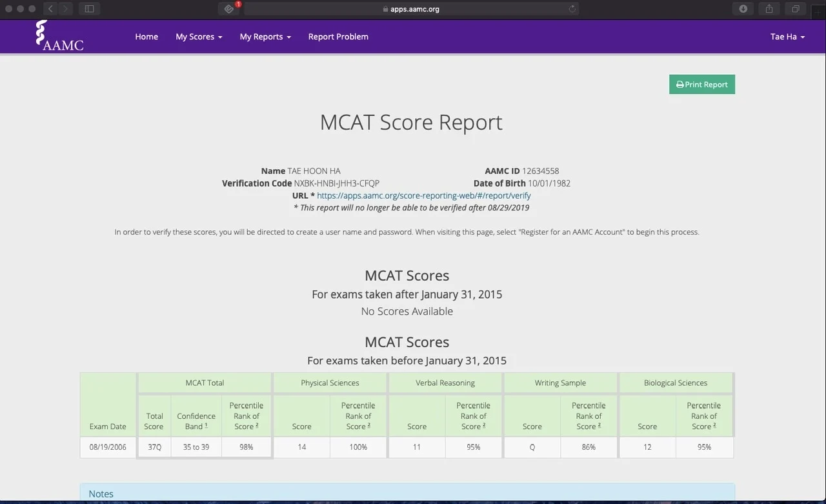Click confidence band cell 35 to 39
This screenshot has height=504, width=826.
coord(196,447)
